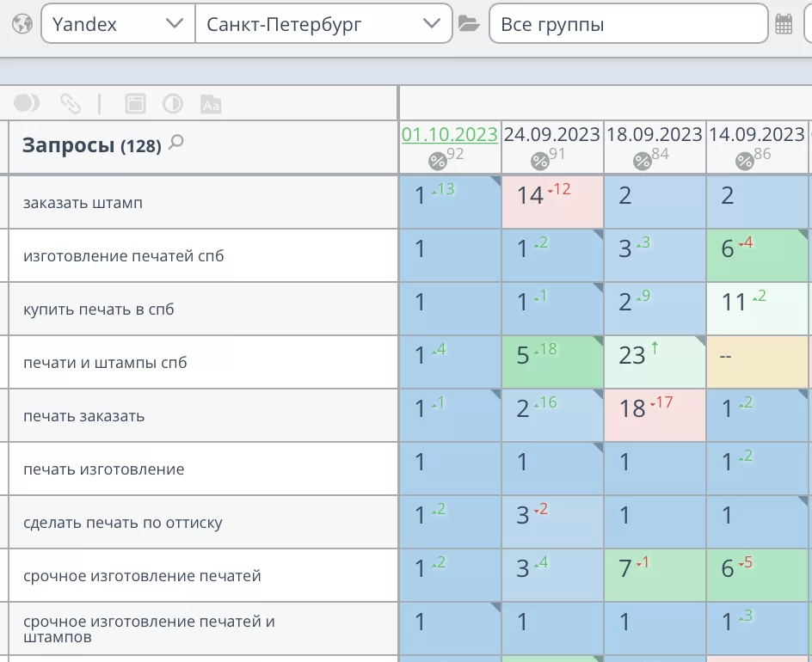Toggle the half-filled contrast circle icon
The image size is (812, 662).
click(173, 104)
